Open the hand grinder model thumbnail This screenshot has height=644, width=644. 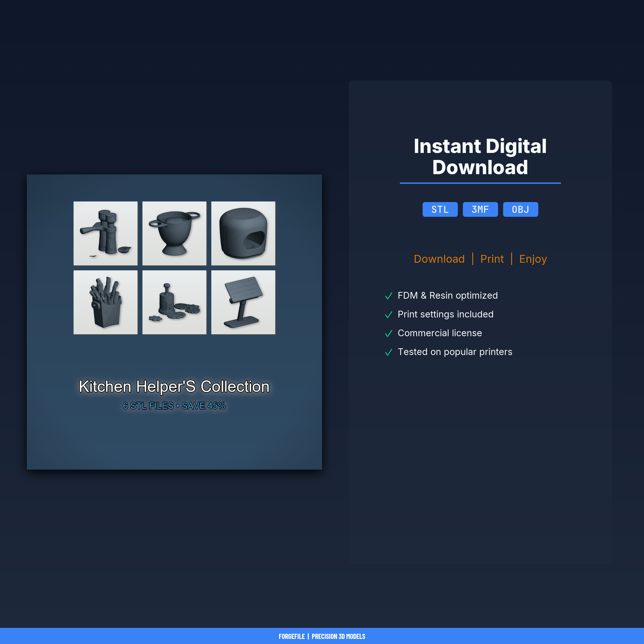[x=105, y=233]
